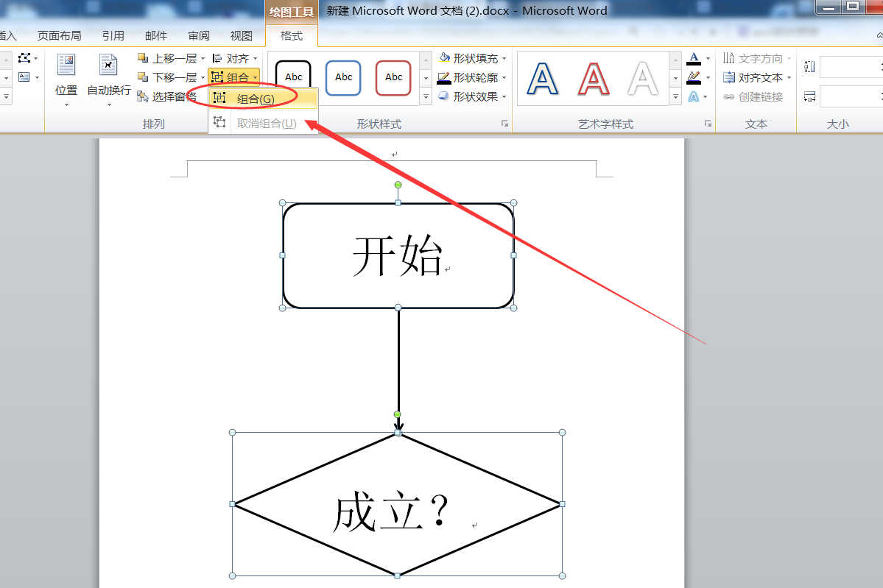Screen dimensions: 883x588
Task: Expand the 形状填充 dropdown arrow
Action: click(504, 59)
